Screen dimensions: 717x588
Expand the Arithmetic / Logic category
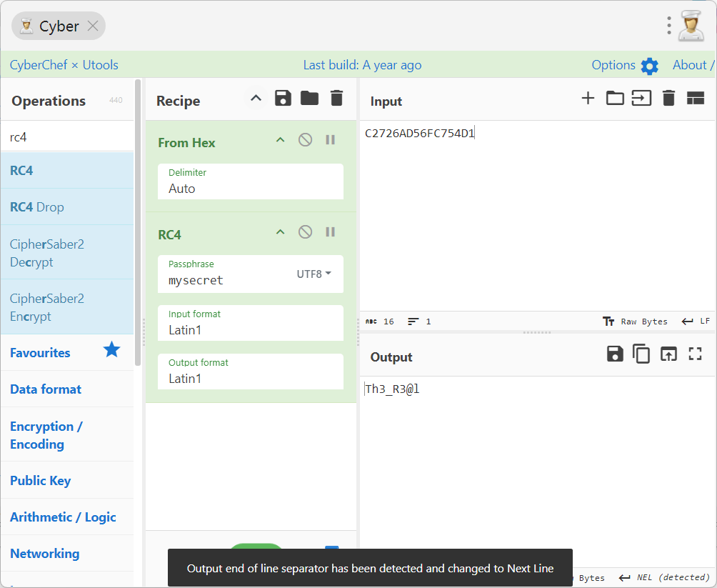pyautogui.click(x=67, y=517)
